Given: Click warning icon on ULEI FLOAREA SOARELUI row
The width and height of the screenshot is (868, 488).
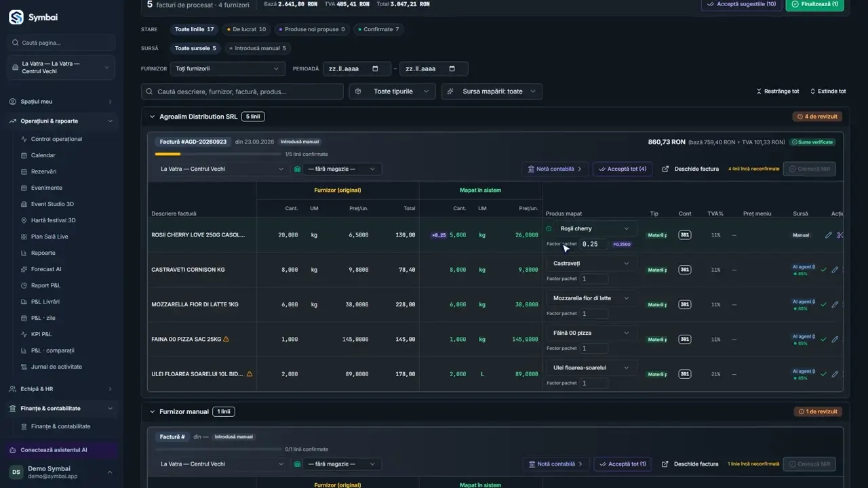Looking at the screenshot, I should [250, 373].
